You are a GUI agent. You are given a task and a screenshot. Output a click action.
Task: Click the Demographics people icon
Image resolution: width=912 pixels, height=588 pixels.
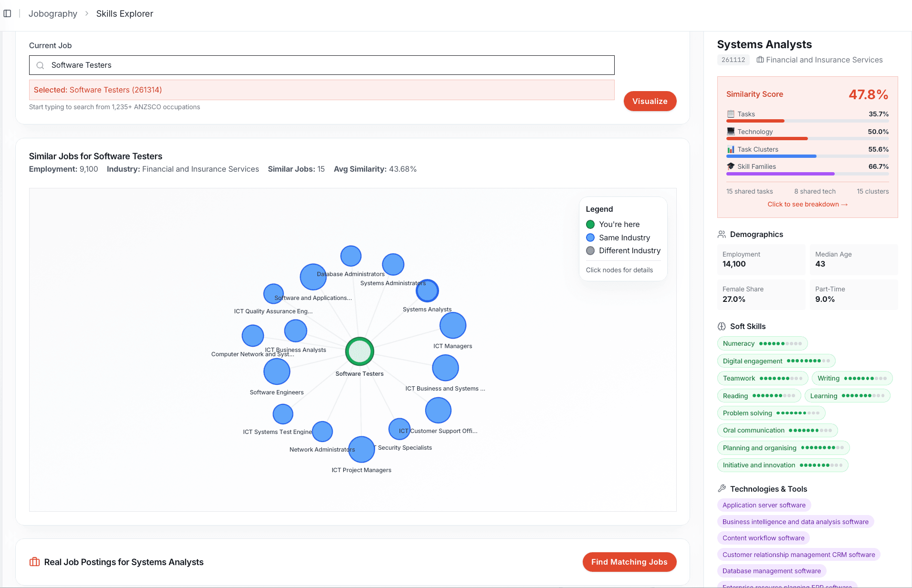coord(722,234)
